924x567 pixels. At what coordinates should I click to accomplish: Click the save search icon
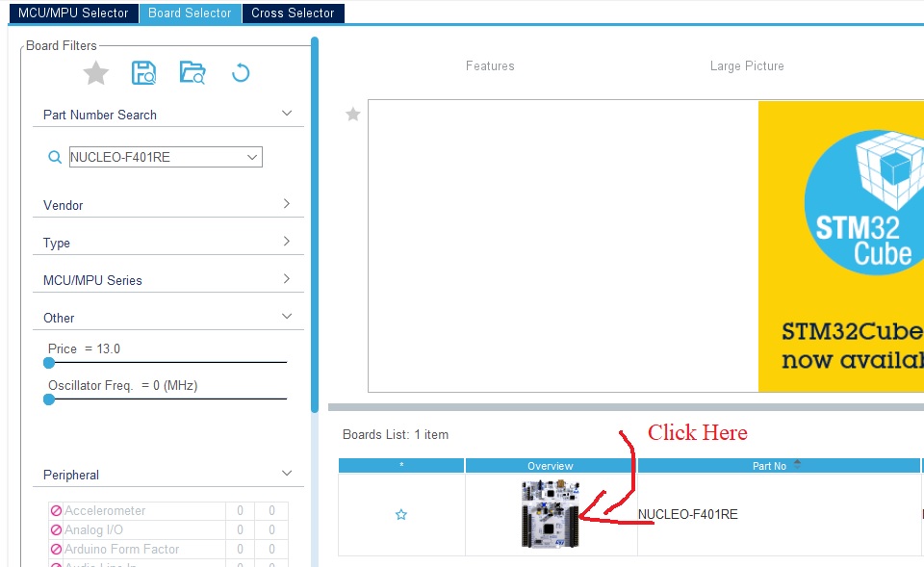(x=144, y=73)
